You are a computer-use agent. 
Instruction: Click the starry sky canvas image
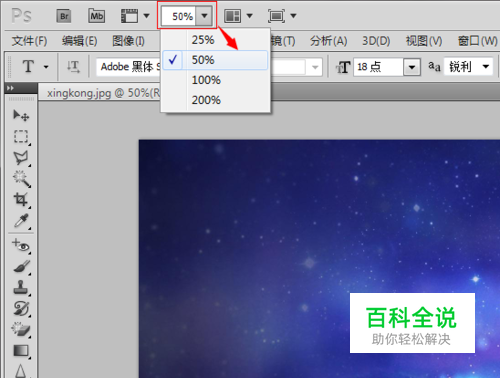coord(319,259)
